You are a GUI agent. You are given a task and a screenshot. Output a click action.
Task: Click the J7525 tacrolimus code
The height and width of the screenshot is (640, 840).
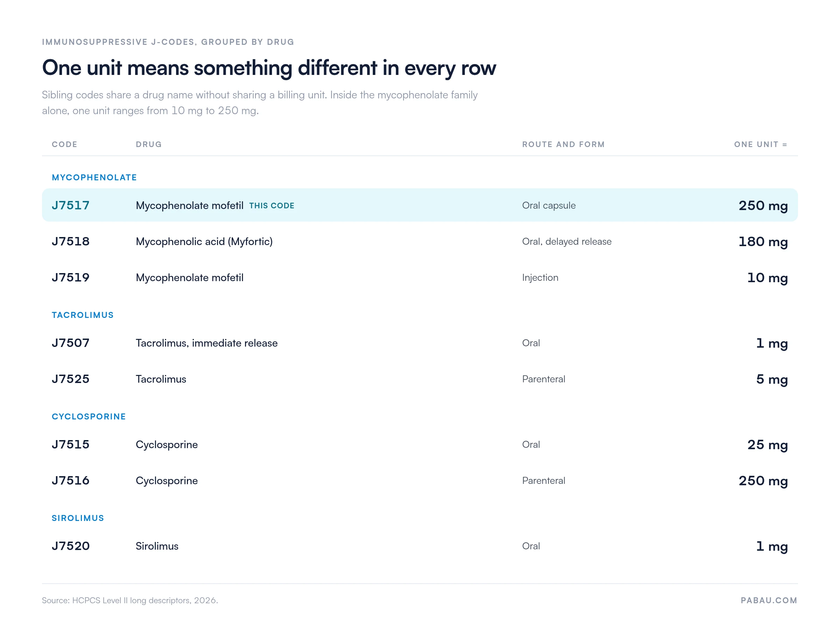(70, 379)
